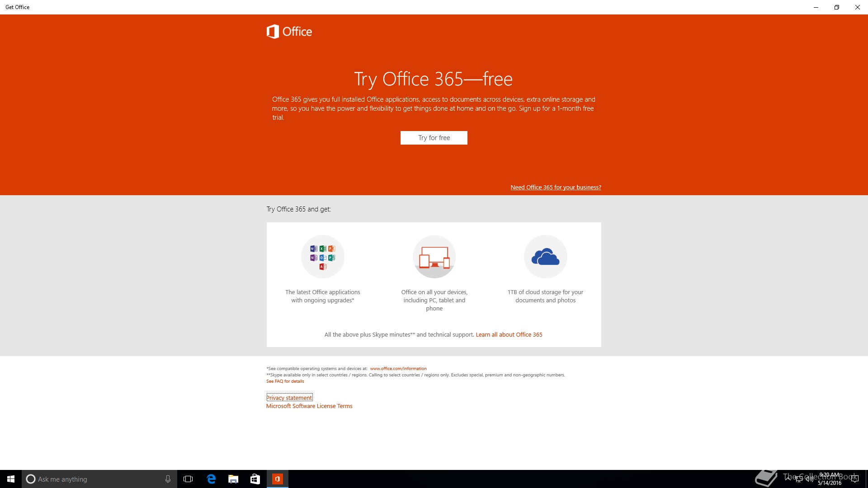868x488 pixels.
Task: Click the Office logo in header
Action: [x=289, y=32]
